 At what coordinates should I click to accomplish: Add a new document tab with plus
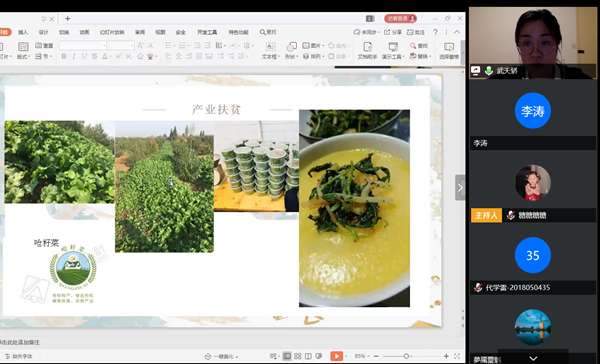point(67,18)
